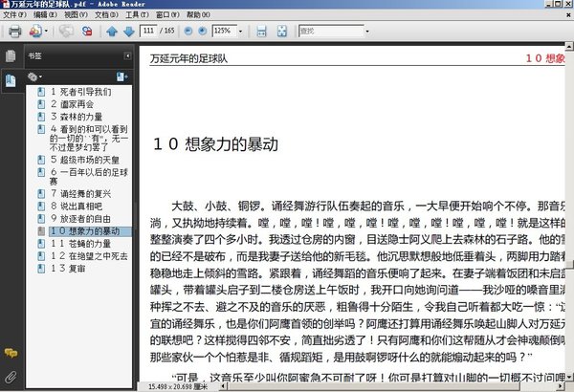
Task: Select bookmark 9 放逐者的自由
Action: 80,219
